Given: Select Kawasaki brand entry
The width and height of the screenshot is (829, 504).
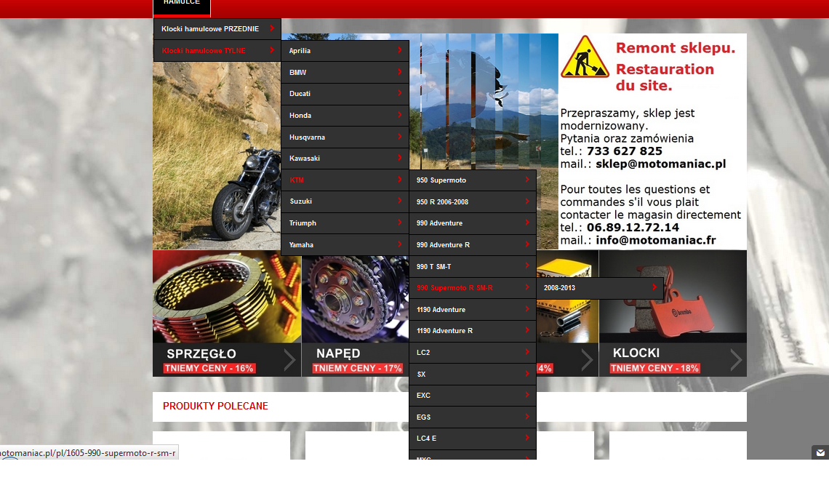Looking at the screenshot, I should click(x=345, y=158).
